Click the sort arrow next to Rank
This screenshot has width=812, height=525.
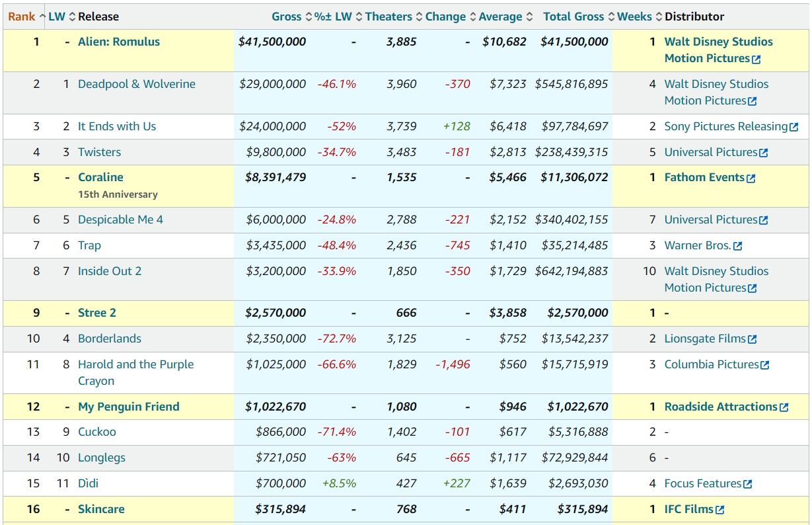coord(42,17)
